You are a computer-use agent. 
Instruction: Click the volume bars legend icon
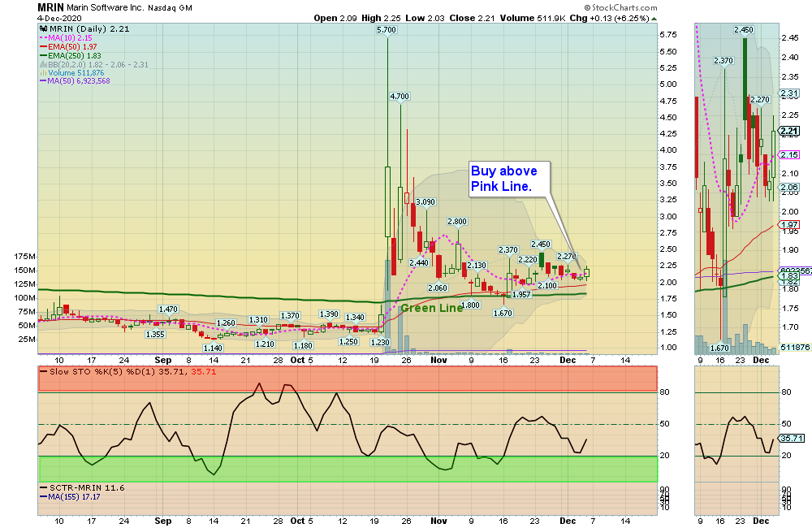coord(44,73)
